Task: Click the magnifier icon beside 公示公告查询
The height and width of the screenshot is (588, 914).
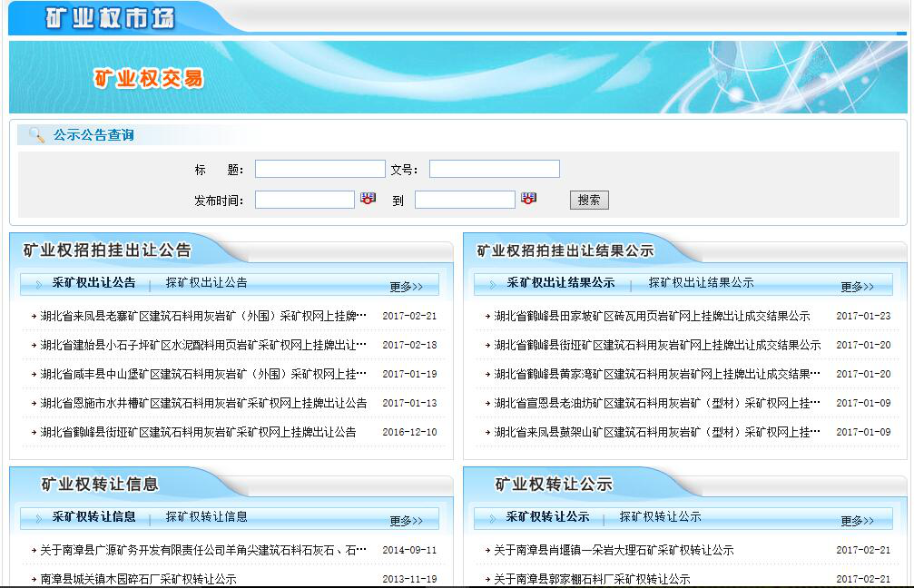Action: (x=36, y=135)
